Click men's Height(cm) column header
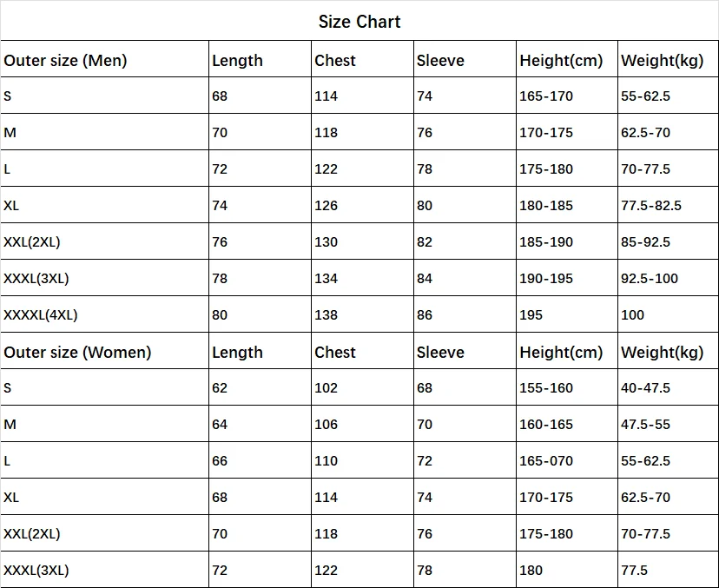This screenshot has height=588, width=719. (561, 61)
